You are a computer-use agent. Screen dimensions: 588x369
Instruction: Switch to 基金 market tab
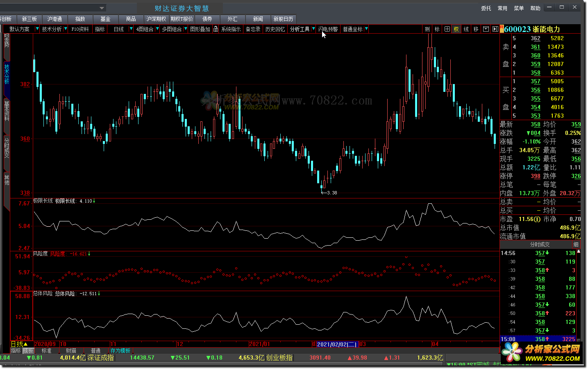tap(105, 19)
